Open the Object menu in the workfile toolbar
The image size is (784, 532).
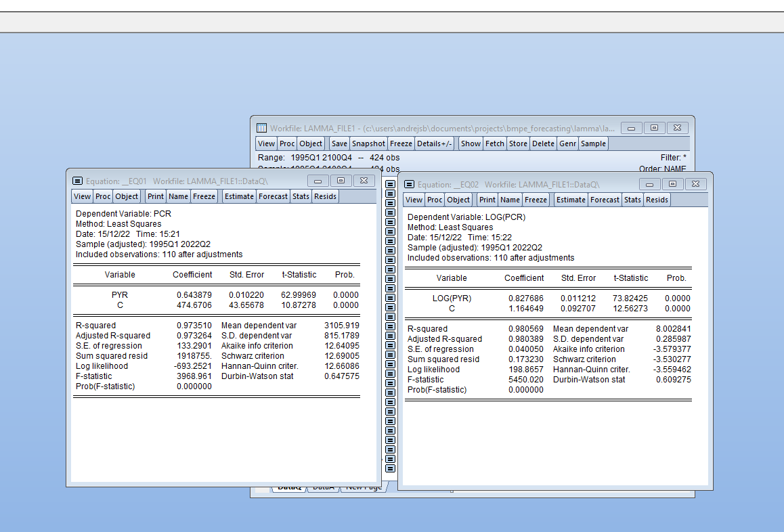pyautogui.click(x=311, y=143)
